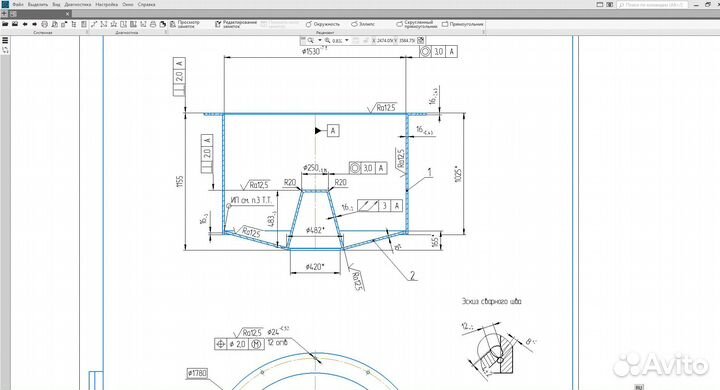Click the Y coordinate field

click(x=407, y=40)
